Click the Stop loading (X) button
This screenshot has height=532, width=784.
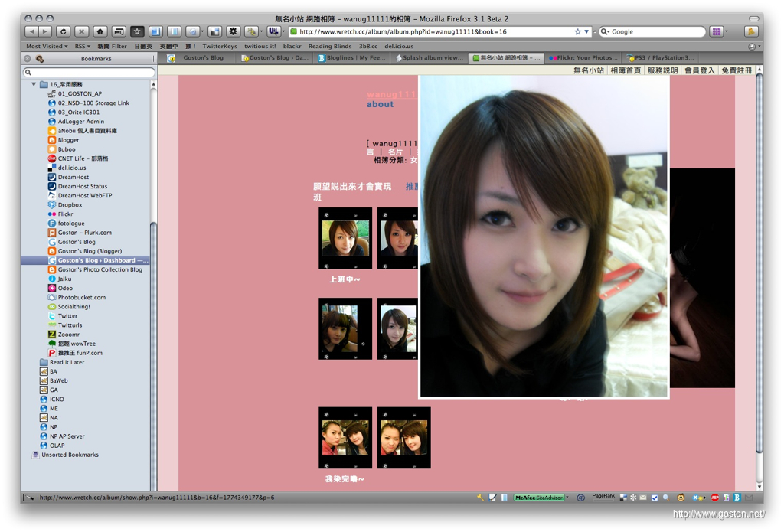pos(81,31)
